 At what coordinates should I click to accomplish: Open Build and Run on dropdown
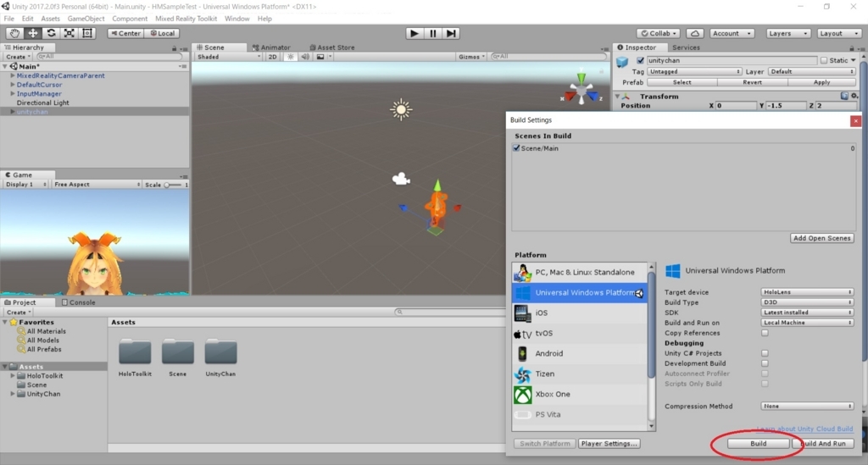tap(807, 323)
